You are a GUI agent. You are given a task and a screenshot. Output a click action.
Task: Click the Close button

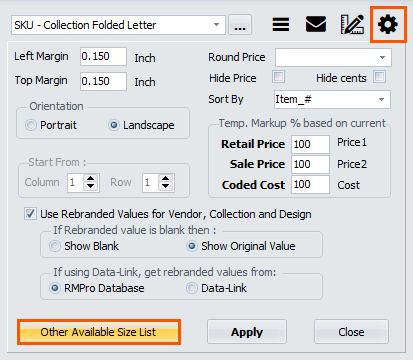tap(351, 332)
